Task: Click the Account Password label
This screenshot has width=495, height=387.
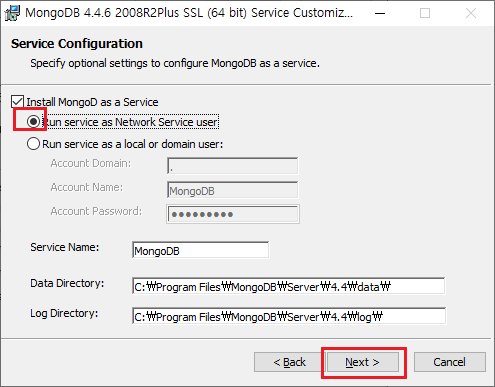Action: coord(96,211)
